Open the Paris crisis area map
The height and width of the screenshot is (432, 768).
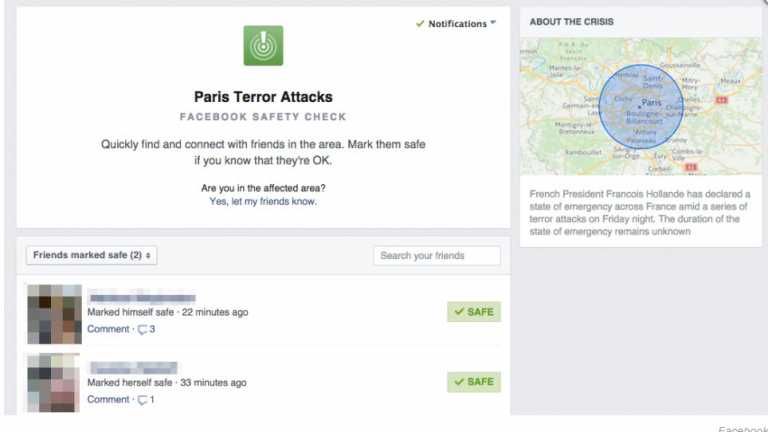point(641,106)
